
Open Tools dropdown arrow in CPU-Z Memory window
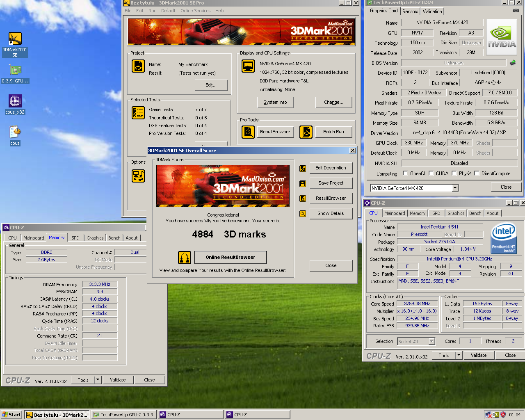[x=98, y=380]
